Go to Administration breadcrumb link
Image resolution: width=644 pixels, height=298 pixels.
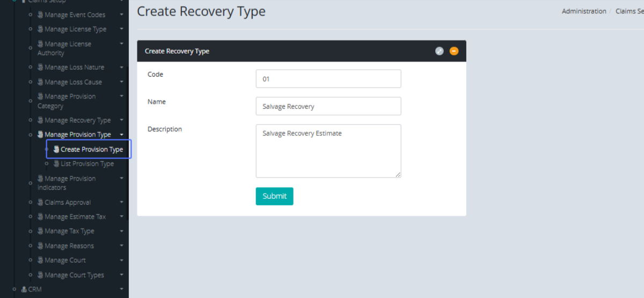click(584, 11)
